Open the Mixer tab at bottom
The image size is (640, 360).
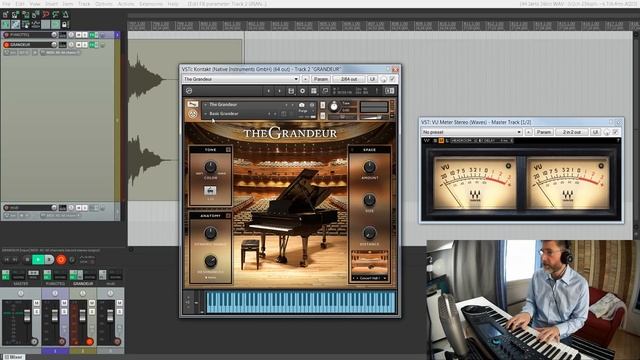click(13, 357)
